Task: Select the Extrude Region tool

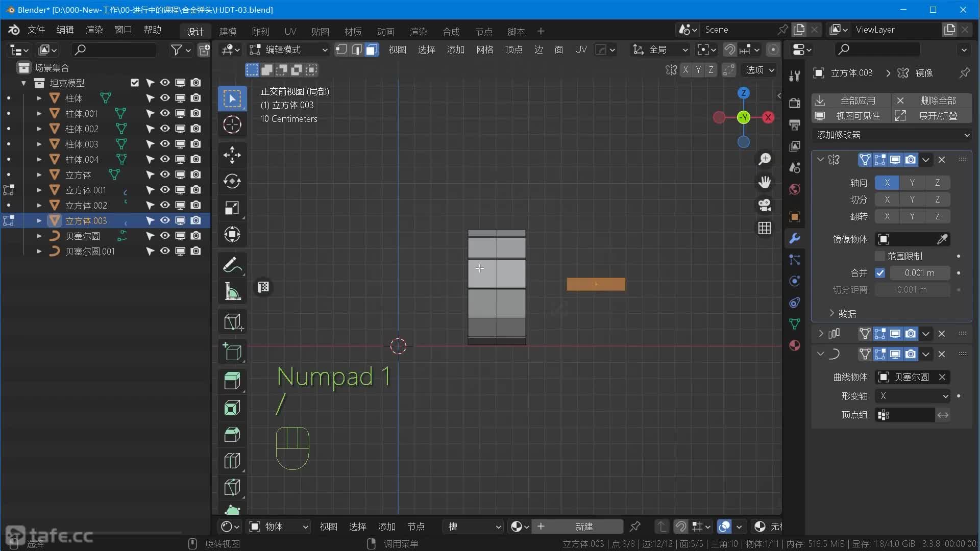Action: pyautogui.click(x=232, y=380)
